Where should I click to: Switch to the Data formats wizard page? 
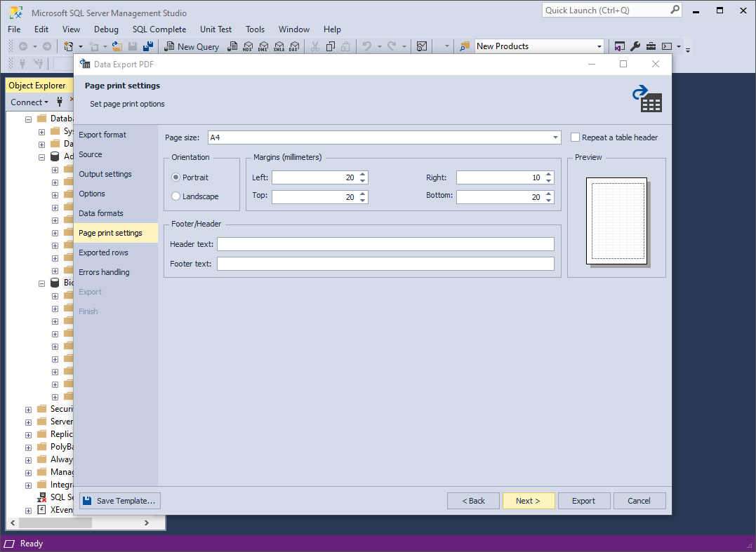100,213
